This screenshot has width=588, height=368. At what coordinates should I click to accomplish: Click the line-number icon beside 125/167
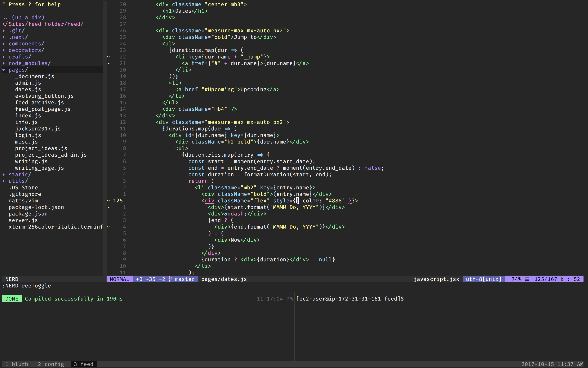(562, 279)
